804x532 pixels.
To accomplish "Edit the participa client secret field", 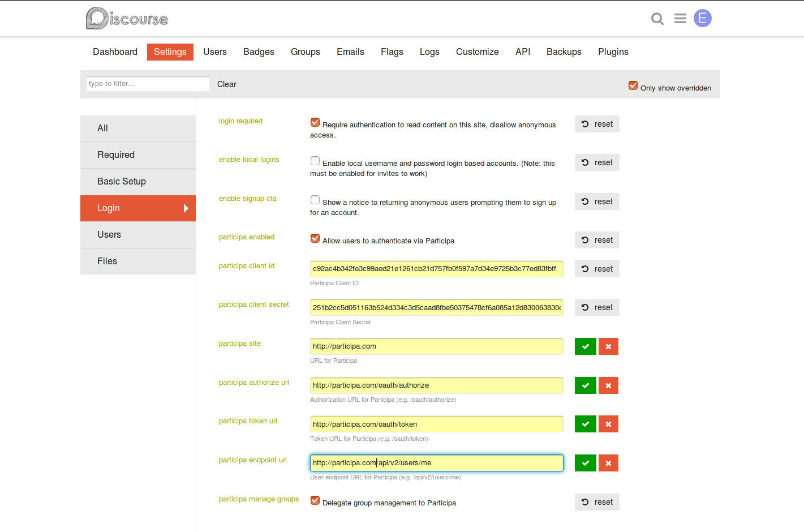I will pos(437,307).
